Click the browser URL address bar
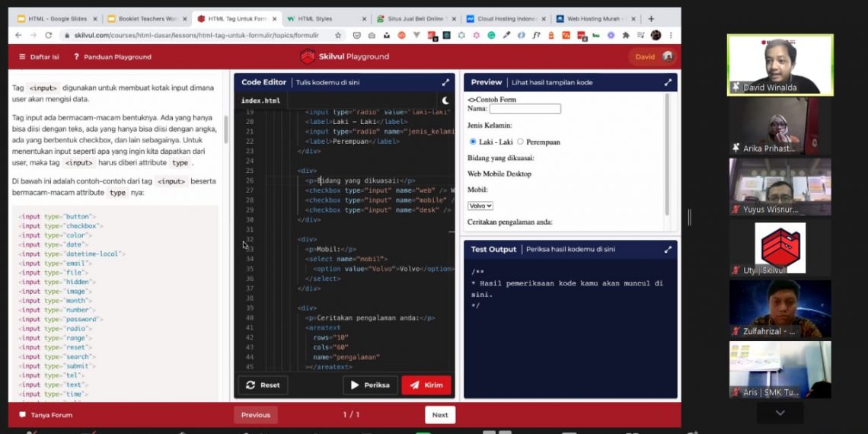The width and height of the screenshot is (868, 434). [196, 35]
